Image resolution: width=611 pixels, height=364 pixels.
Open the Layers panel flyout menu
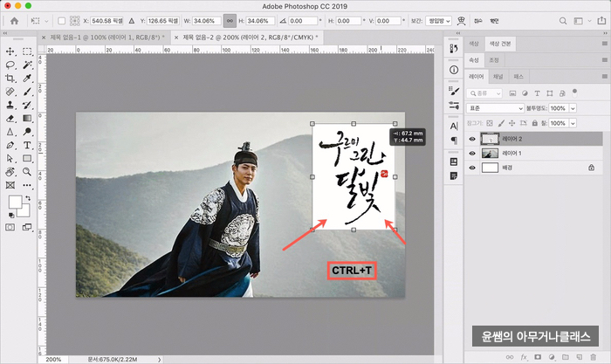pos(604,77)
